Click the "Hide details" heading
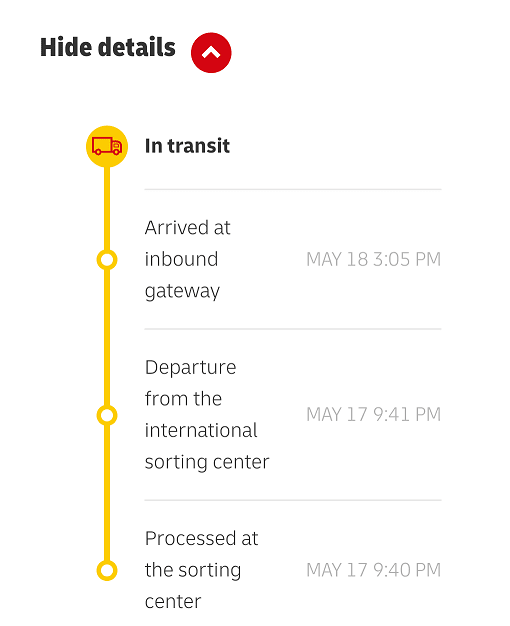 pyautogui.click(x=108, y=48)
